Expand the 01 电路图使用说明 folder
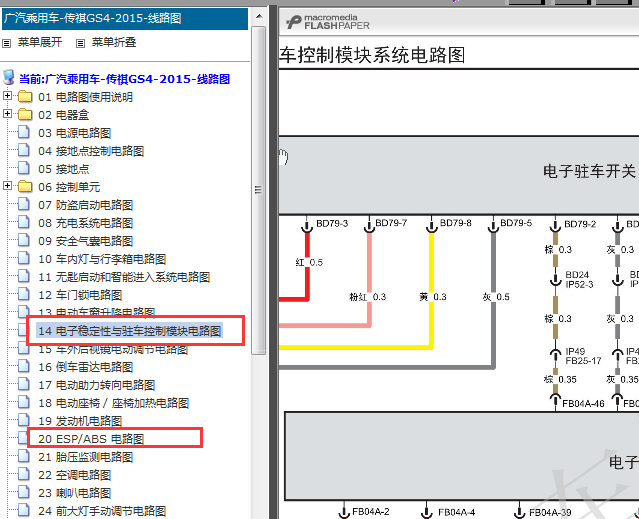The width and height of the screenshot is (639, 519). [7, 96]
